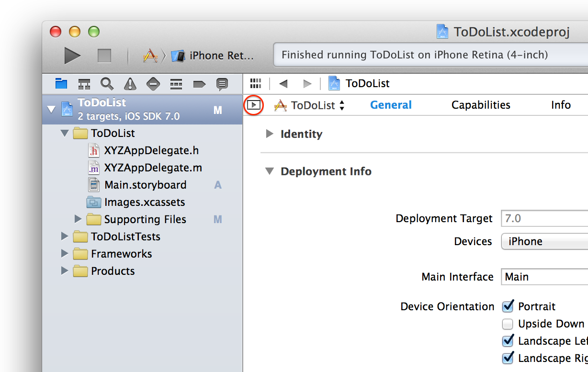This screenshot has height=372, width=588.
Task: Collapse the Deployment Info section
Action: pyautogui.click(x=270, y=171)
